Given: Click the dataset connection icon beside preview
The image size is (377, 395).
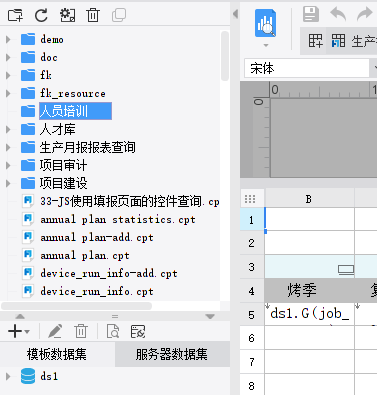Looking at the screenshot, I should pos(138,331).
